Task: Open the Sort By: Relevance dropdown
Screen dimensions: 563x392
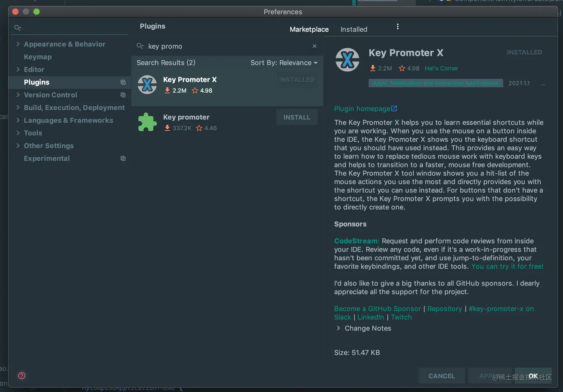Action: point(284,62)
